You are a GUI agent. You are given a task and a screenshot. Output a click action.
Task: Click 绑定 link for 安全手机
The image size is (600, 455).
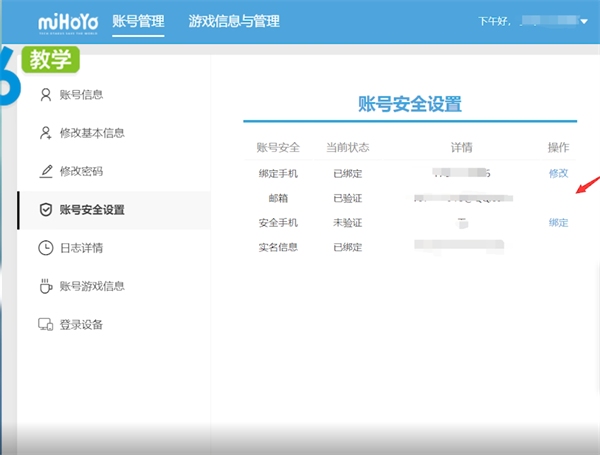(x=557, y=222)
